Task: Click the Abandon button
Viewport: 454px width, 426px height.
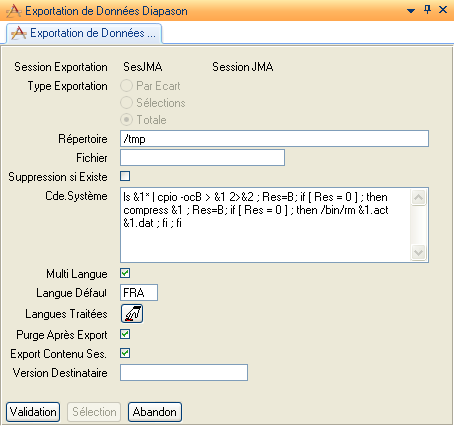Action: pyautogui.click(x=155, y=412)
